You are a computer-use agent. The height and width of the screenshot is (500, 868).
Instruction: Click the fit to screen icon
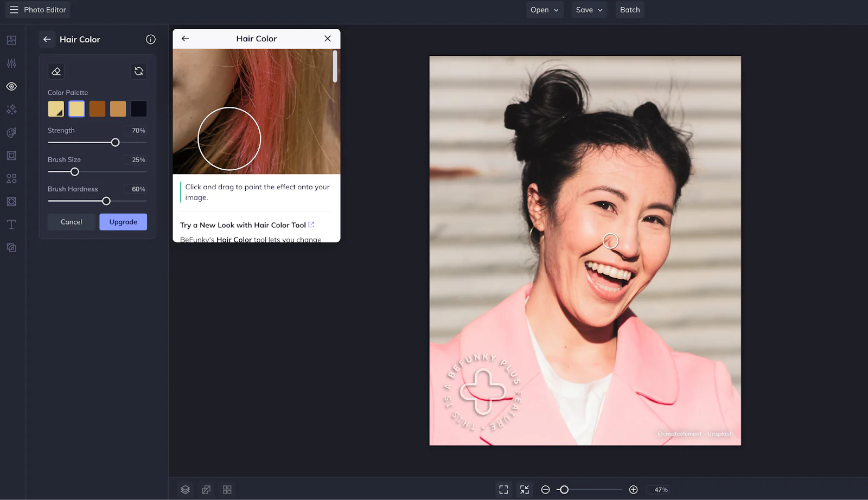tap(503, 490)
